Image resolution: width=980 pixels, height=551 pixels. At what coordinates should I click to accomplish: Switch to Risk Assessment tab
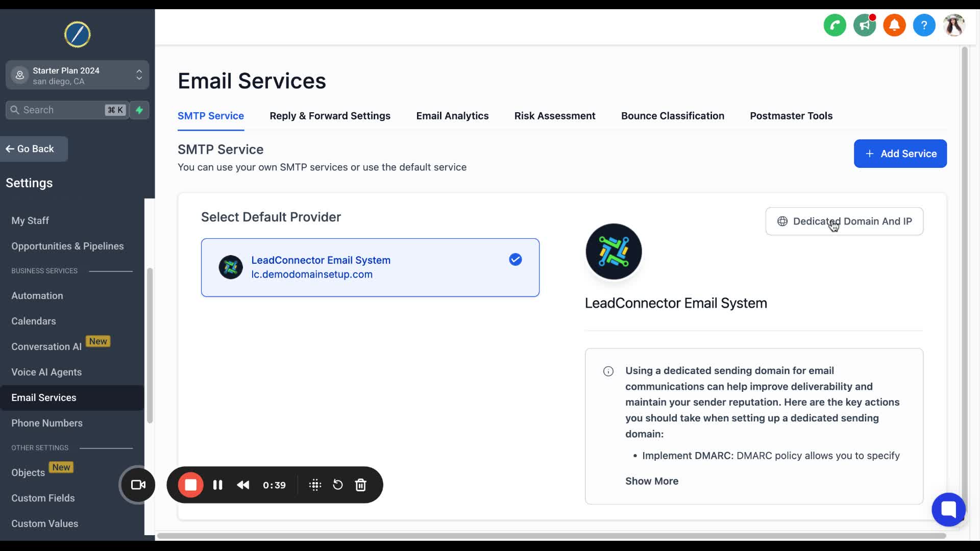coord(555,116)
